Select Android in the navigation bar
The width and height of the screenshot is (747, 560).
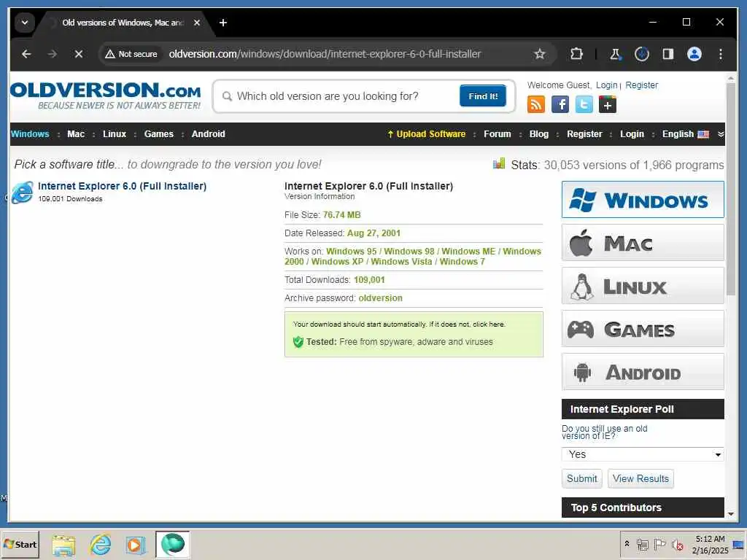(208, 134)
